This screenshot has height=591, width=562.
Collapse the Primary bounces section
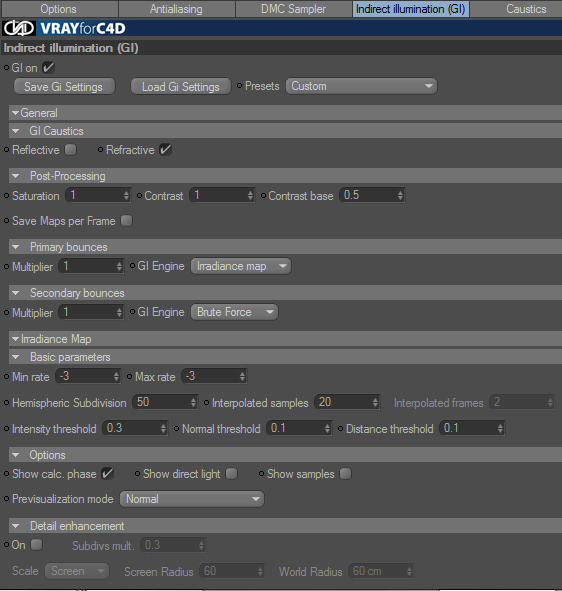pyautogui.click(x=15, y=247)
